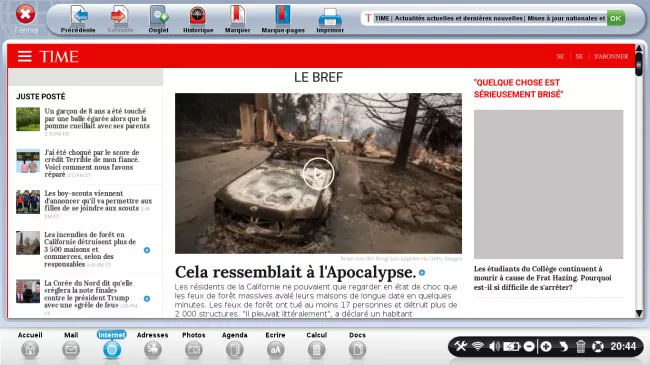The image size is (650, 365).
Task: Open the California forest fires destroy 3 500 homes article
Action: coord(90,249)
